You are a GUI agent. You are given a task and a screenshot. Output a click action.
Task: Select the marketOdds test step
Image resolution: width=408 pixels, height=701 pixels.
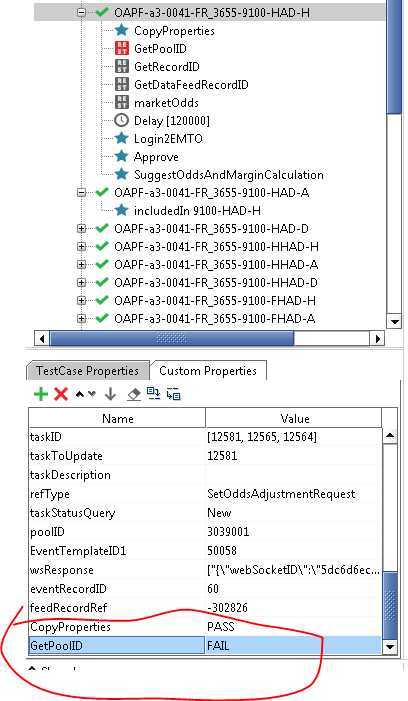click(x=166, y=103)
